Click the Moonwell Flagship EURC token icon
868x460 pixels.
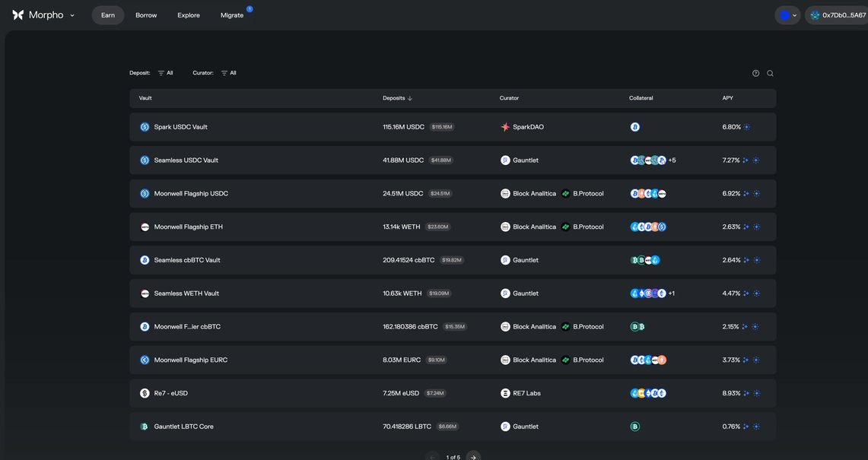[145, 359]
